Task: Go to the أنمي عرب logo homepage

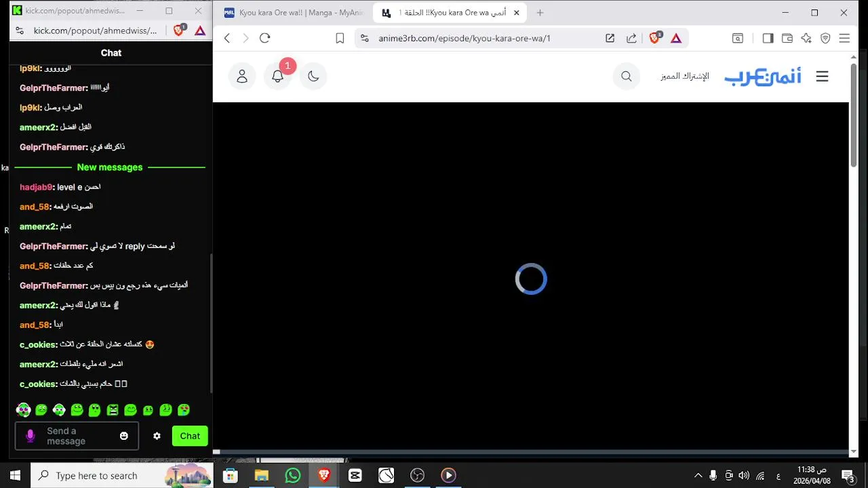Action: 762,77
